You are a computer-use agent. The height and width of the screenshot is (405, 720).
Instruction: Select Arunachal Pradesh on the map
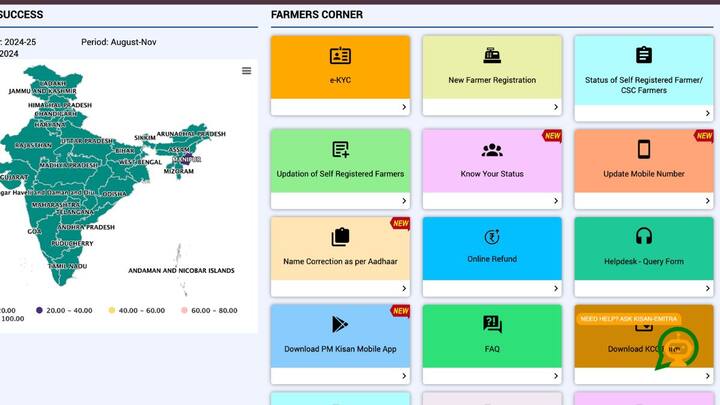pyautogui.click(x=191, y=134)
